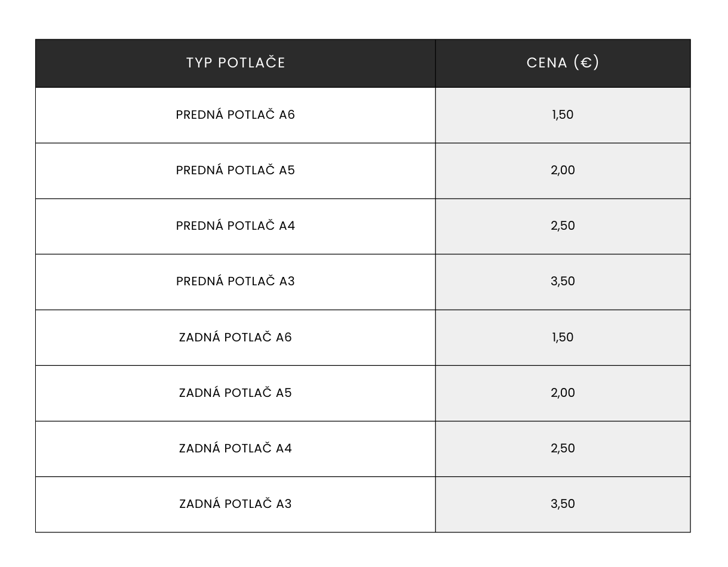The image size is (728, 567).
Task: Click the euro symbol in the price header
Action: tap(586, 63)
